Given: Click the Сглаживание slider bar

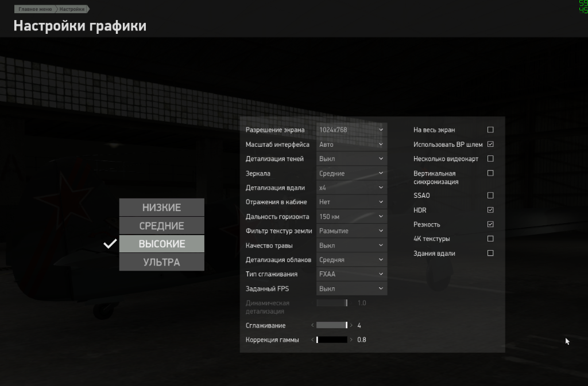Looking at the screenshot, I should (332, 325).
